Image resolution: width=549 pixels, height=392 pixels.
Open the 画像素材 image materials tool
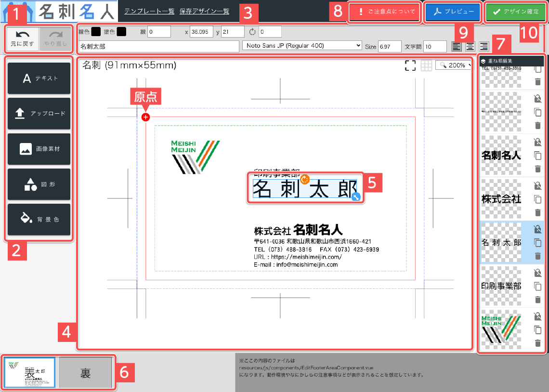pyautogui.click(x=39, y=149)
